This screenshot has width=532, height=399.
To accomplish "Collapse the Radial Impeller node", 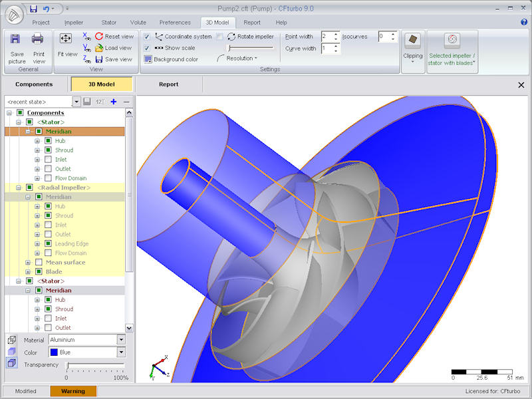I will coord(19,188).
